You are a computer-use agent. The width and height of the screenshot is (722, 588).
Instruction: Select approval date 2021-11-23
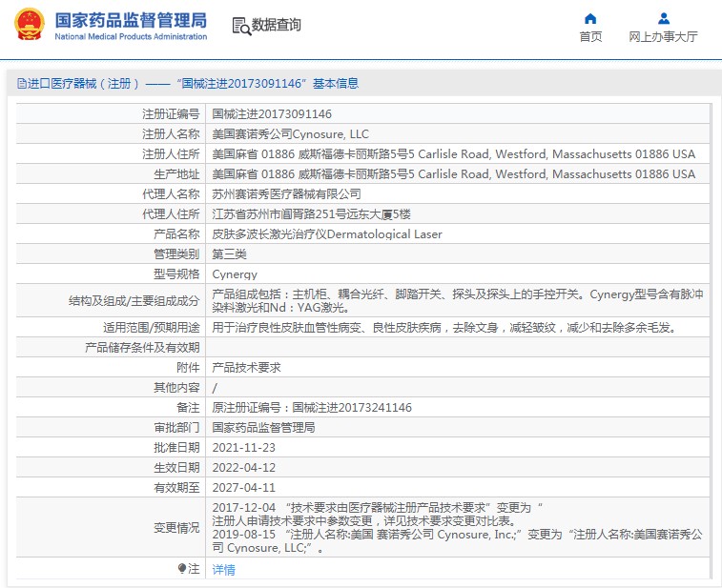point(243,448)
